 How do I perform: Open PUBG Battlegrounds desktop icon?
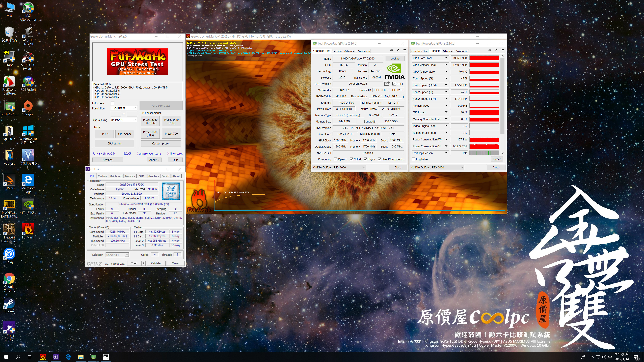[9, 209]
